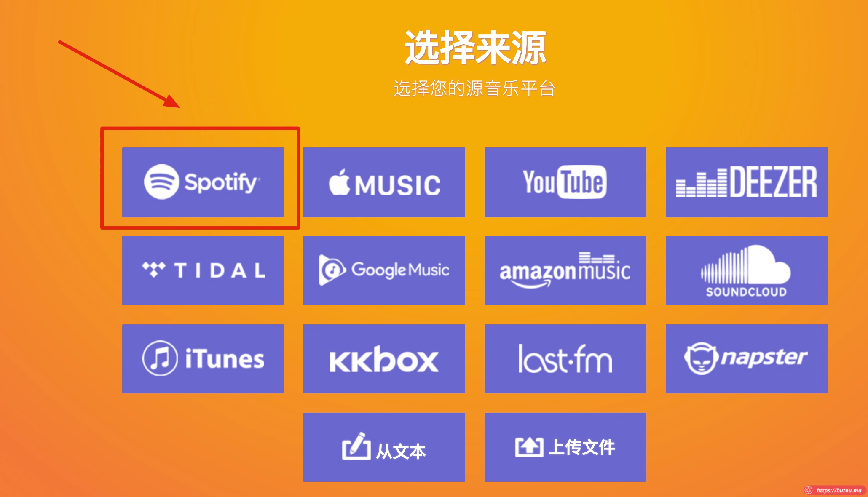This screenshot has height=497, width=868.
Task: Select SoundCloud platform tile
Action: point(747,270)
